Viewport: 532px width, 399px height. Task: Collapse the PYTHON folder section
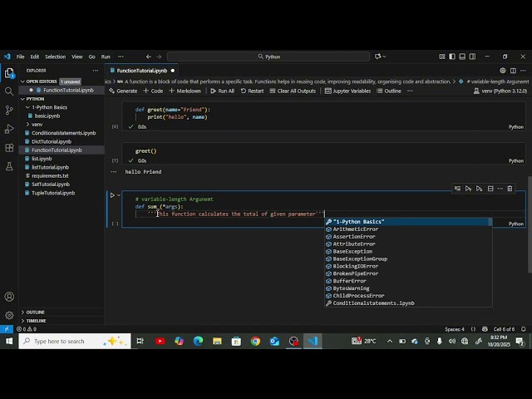(33, 99)
